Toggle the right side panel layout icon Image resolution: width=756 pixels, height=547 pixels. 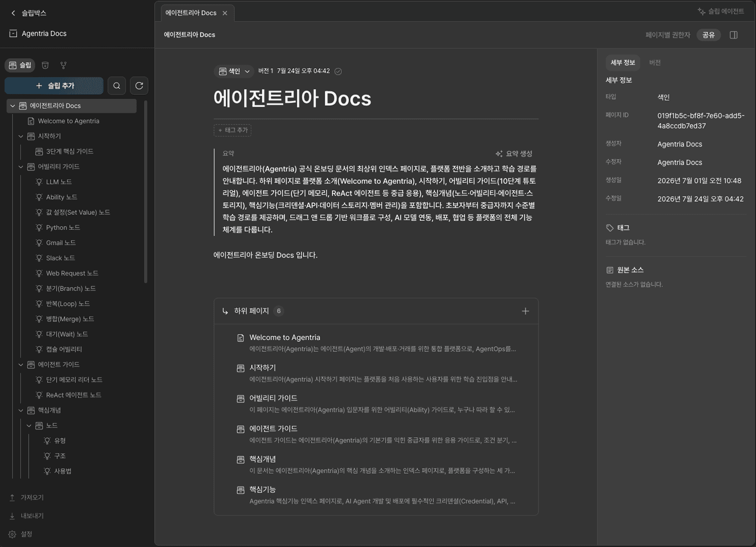(734, 35)
